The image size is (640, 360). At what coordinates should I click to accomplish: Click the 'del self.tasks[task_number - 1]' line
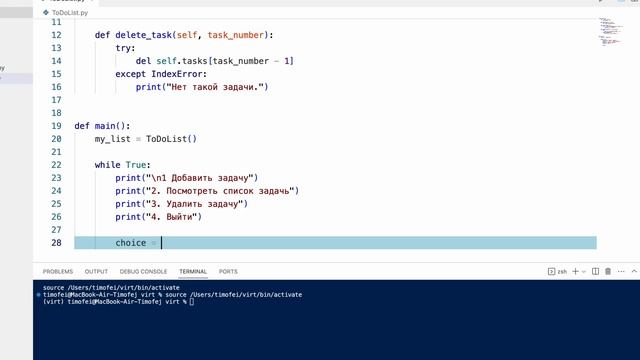point(215,61)
